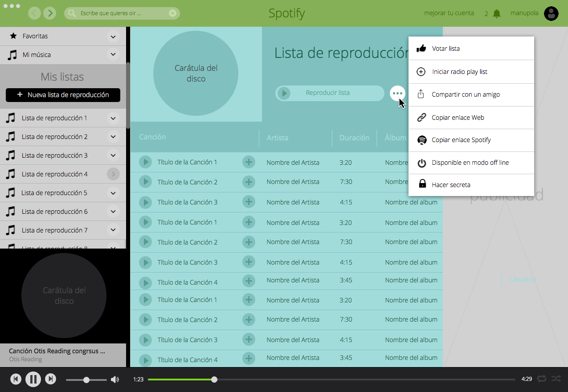
Task: Play first-row Título de la Canción 2 at 7:30
Action: (145, 182)
